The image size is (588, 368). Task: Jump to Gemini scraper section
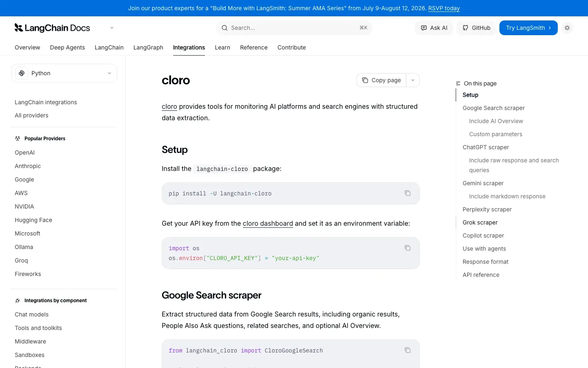[x=483, y=183]
